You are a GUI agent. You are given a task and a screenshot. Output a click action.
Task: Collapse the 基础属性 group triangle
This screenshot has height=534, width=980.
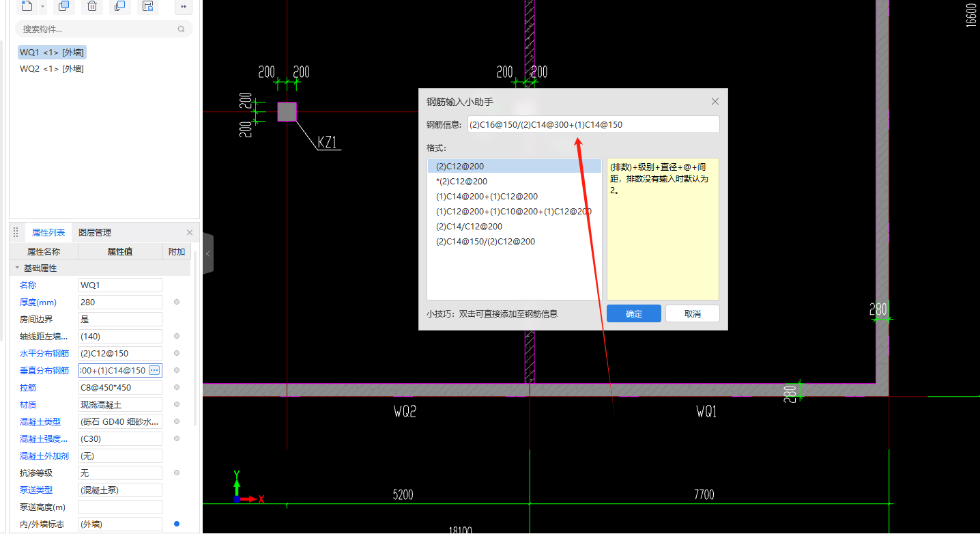(x=17, y=268)
